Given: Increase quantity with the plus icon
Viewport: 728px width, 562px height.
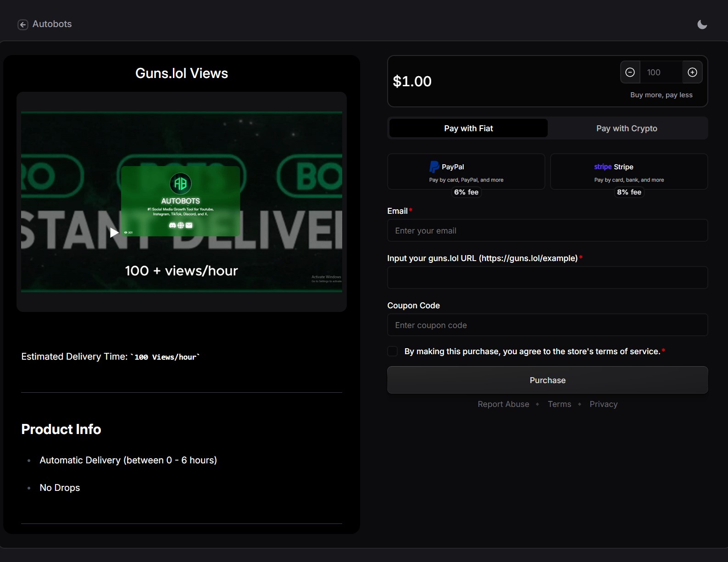Looking at the screenshot, I should click(692, 72).
